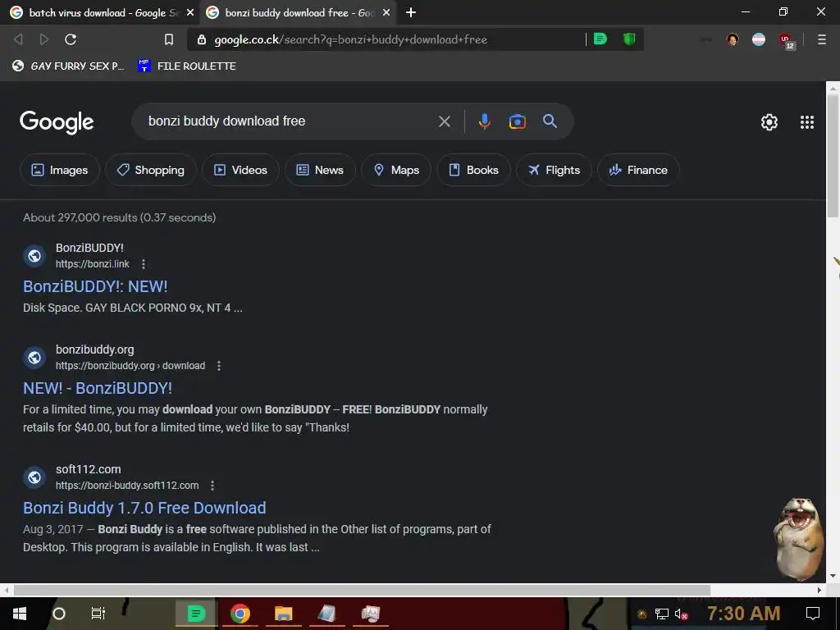Open the muted volume tray icon
Image resolution: width=840 pixels, height=630 pixels.
click(681, 614)
